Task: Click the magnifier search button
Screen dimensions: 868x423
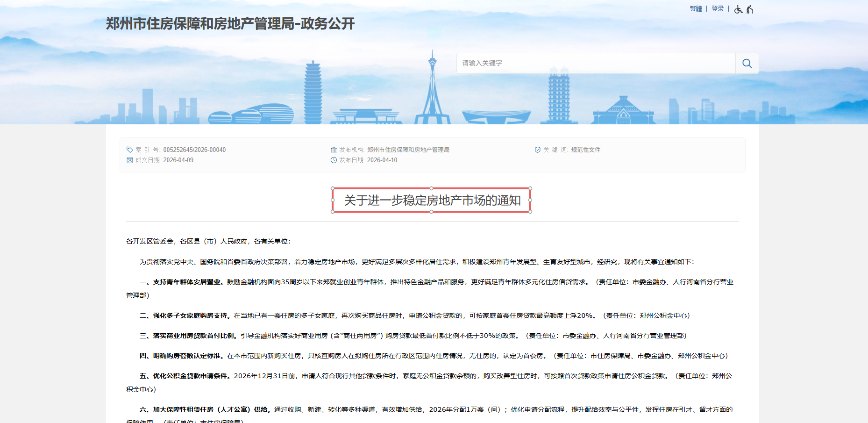Action: pos(747,64)
